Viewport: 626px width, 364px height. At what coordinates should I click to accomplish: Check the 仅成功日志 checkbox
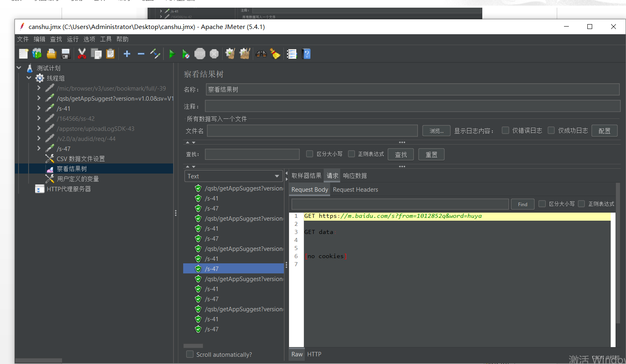pyautogui.click(x=552, y=130)
